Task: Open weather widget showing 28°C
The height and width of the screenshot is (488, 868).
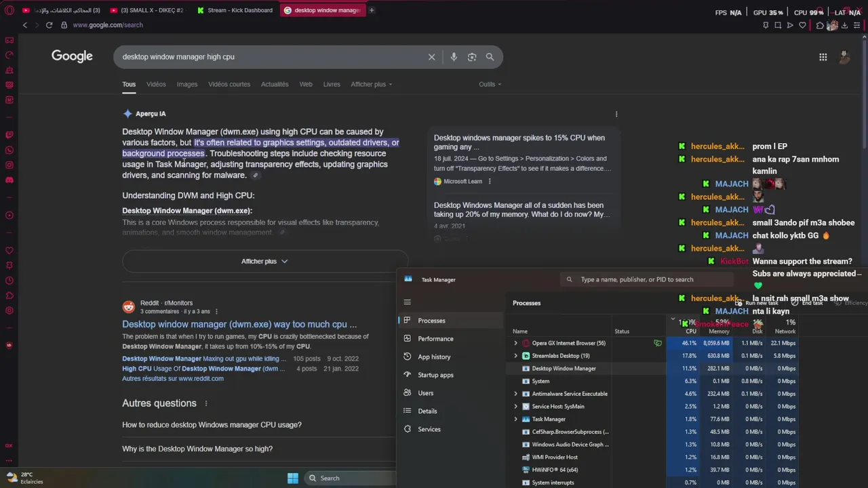Action: (24, 478)
